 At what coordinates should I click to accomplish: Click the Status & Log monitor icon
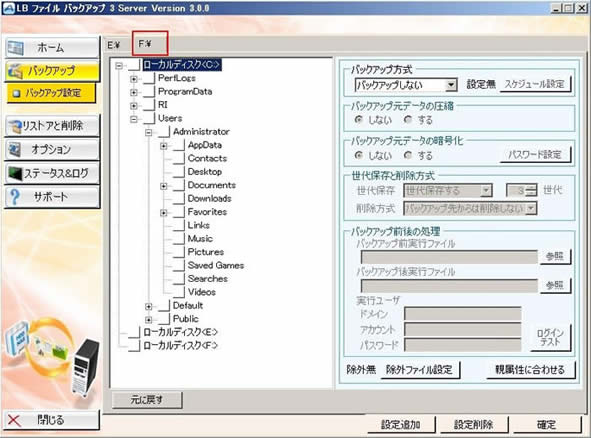pos(15,173)
